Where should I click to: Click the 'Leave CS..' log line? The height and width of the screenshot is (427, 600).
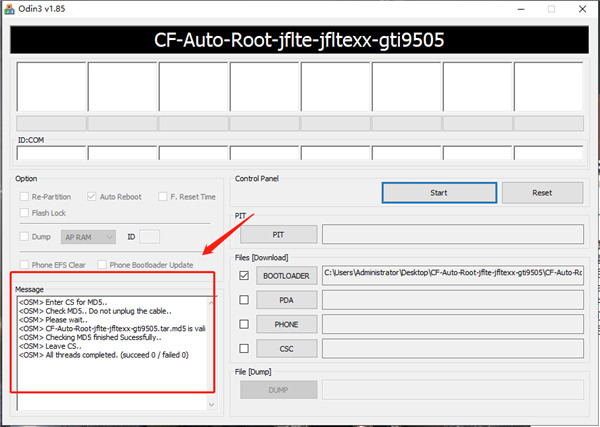[50, 346]
